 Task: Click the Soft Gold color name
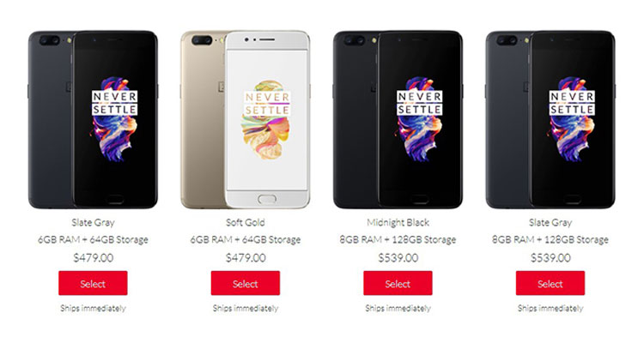[x=246, y=222]
